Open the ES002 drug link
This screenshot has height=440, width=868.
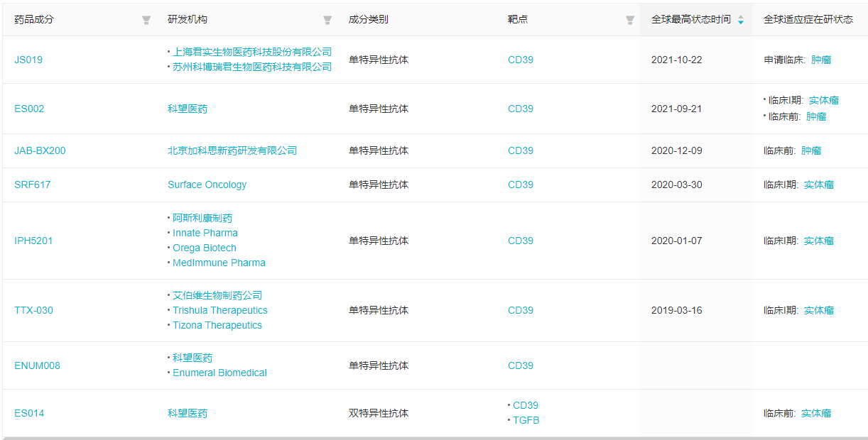(x=29, y=109)
